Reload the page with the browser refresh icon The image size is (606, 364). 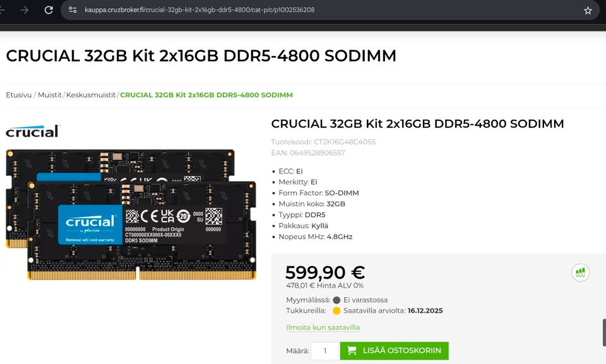coord(49,10)
